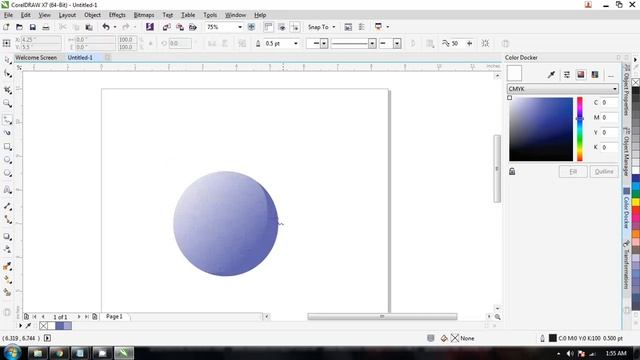The height and width of the screenshot is (360, 640).
Task: Click the New document icon
Action: point(6,27)
